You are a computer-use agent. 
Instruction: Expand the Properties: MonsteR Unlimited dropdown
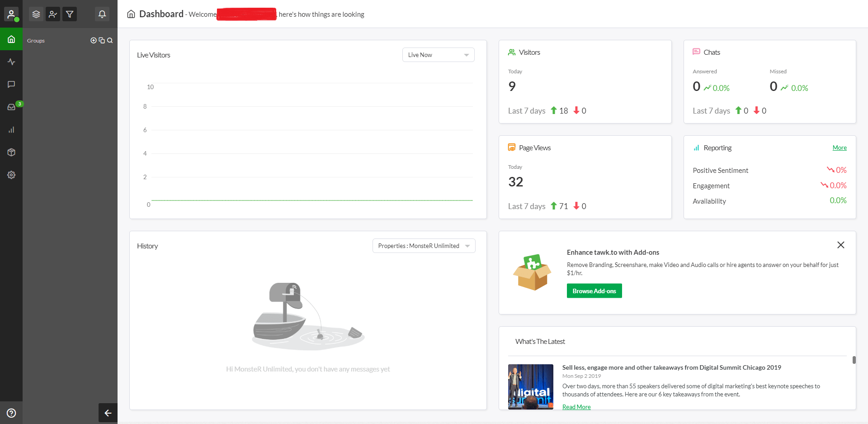pyautogui.click(x=423, y=246)
